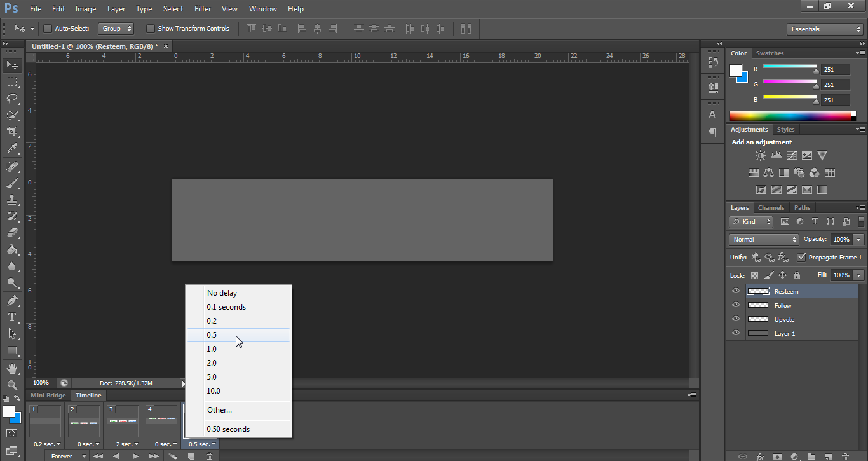The image size is (868, 461).
Task: Open frame 1 delay 0.2 sec dropdown
Action: 47,444
